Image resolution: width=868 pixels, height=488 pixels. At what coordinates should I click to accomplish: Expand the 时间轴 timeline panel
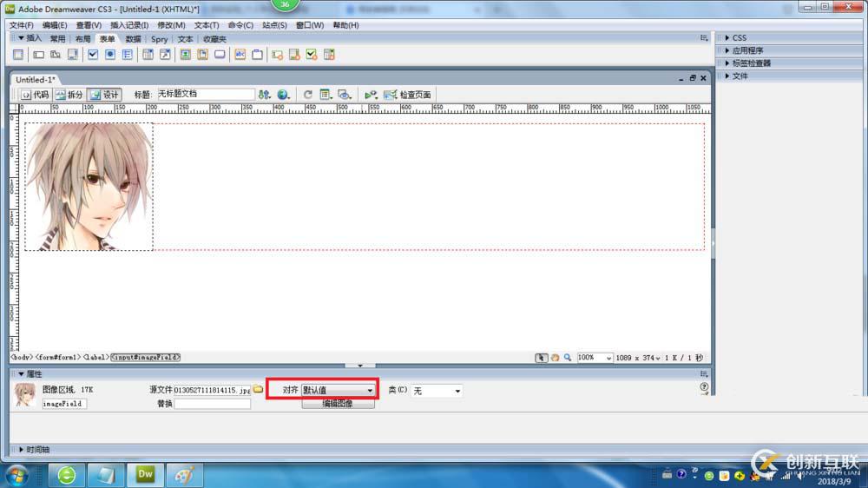[x=21, y=450]
